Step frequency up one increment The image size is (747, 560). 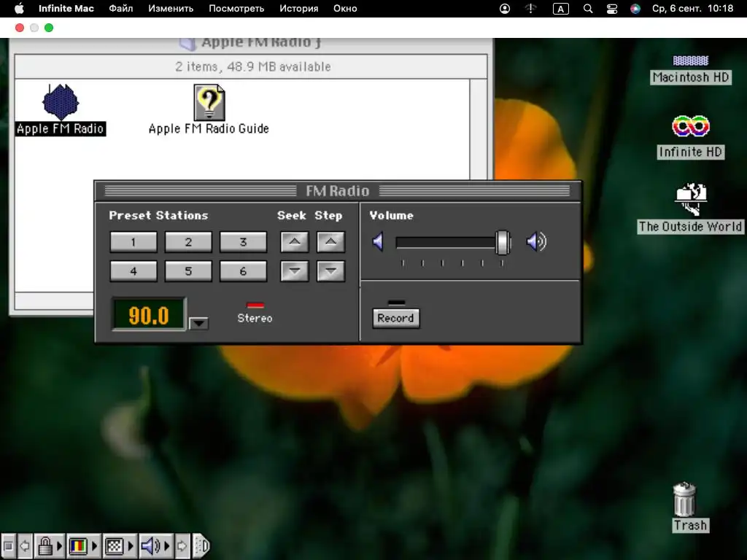point(330,242)
